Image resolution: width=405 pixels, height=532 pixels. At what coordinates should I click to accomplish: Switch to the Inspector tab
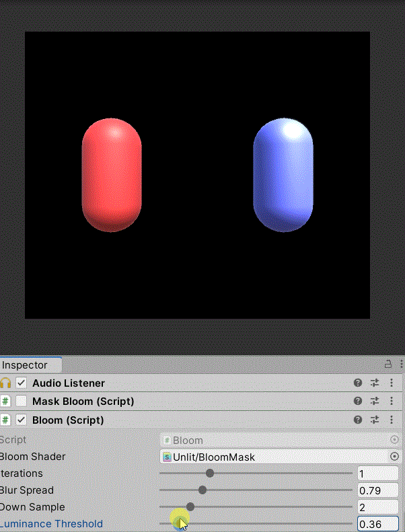coord(30,365)
